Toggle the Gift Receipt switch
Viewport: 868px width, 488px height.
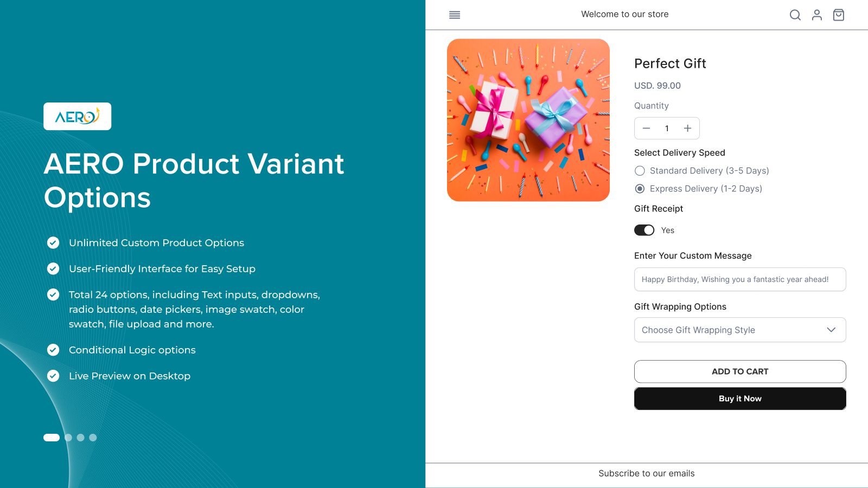(x=644, y=230)
